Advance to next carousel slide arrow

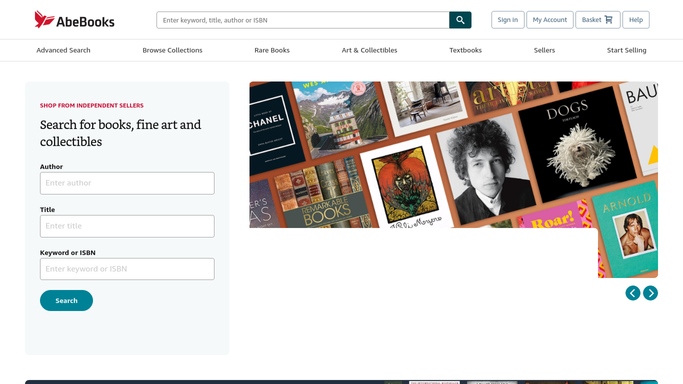click(650, 293)
